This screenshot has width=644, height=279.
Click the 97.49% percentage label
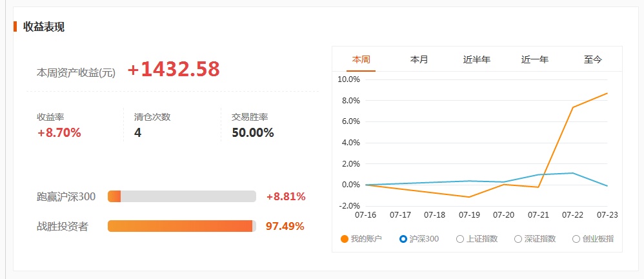click(285, 226)
